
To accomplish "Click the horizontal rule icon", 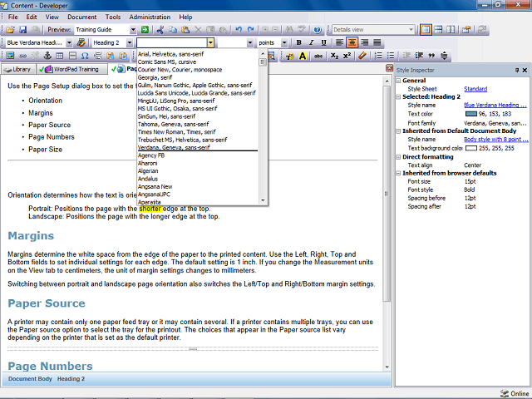I will pos(72,56).
